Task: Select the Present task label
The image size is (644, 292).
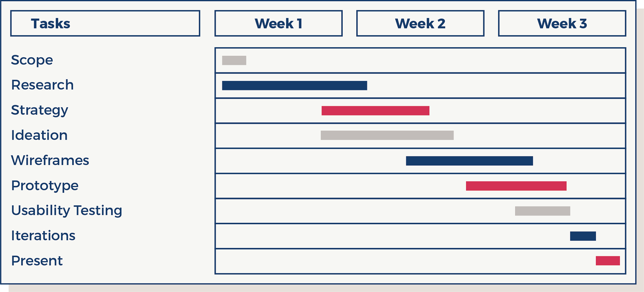Action: point(37,261)
